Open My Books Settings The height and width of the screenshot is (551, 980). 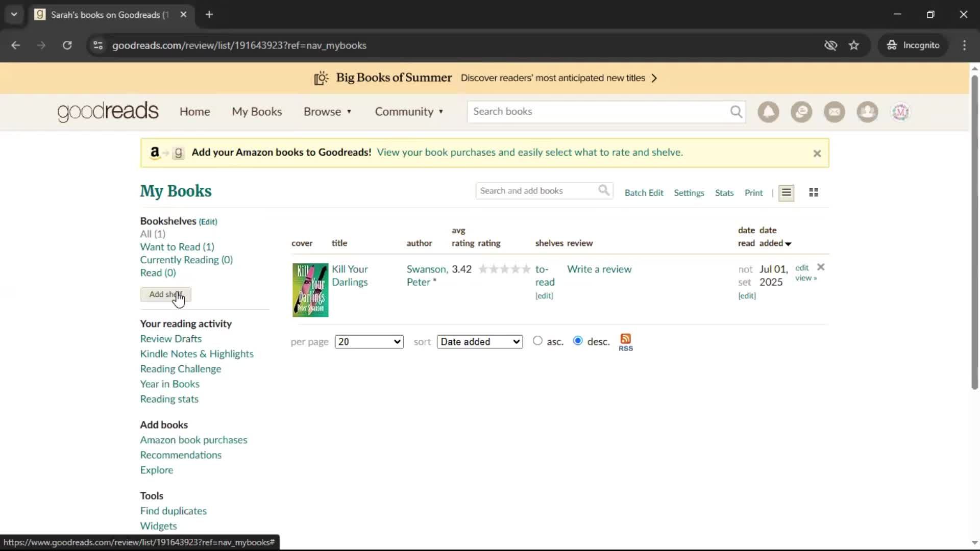[689, 193]
